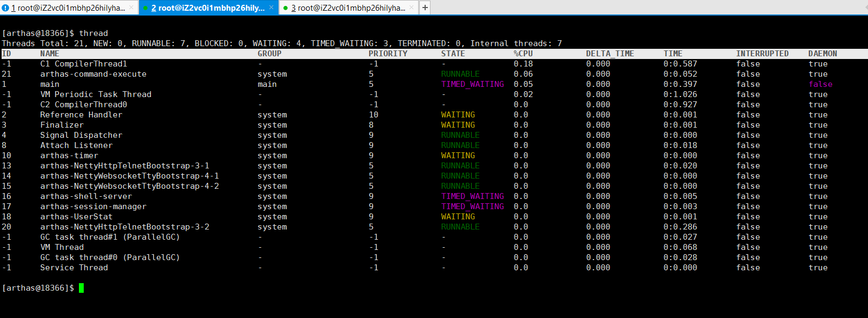Image resolution: width=868 pixels, height=318 pixels.
Task: Click the 'arthas-shell-server' thread name
Action: (86, 196)
